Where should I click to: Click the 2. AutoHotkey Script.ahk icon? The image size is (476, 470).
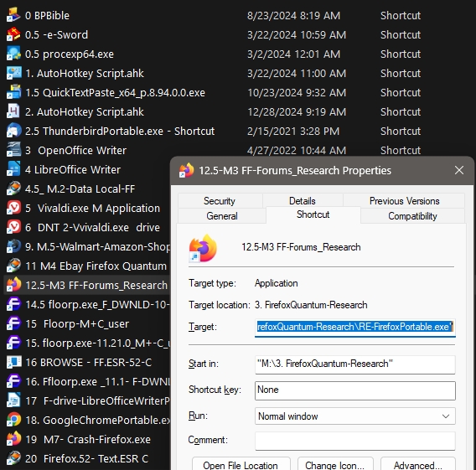pyautogui.click(x=13, y=111)
